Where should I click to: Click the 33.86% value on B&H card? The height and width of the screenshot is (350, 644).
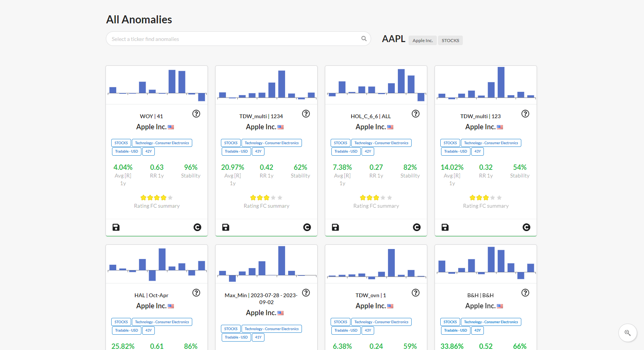452,346
